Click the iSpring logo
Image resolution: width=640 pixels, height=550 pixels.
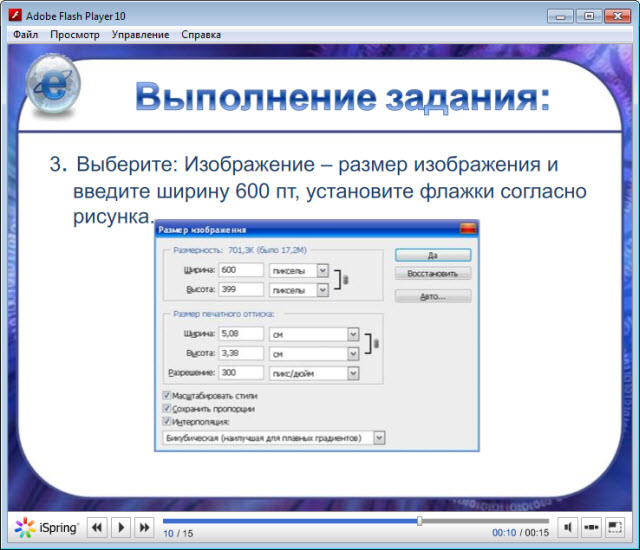coord(46,528)
